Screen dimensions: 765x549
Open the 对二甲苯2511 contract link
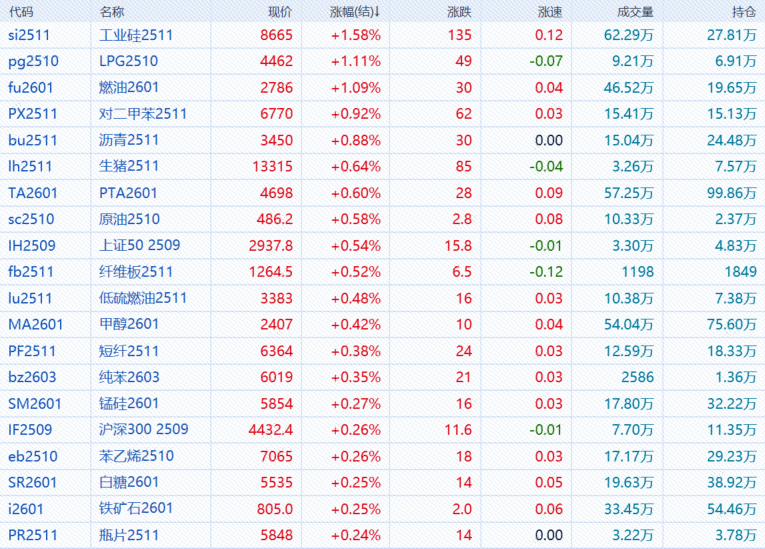point(143,114)
